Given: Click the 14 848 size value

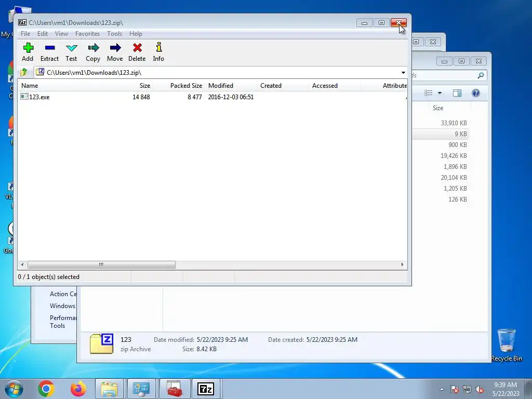Looking at the screenshot, I should click(141, 97).
